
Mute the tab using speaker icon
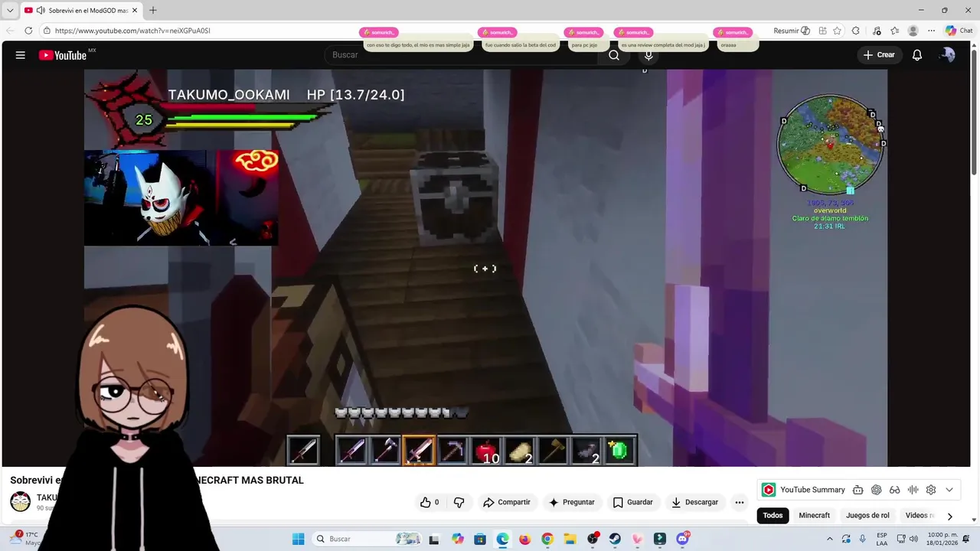(x=40, y=10)
